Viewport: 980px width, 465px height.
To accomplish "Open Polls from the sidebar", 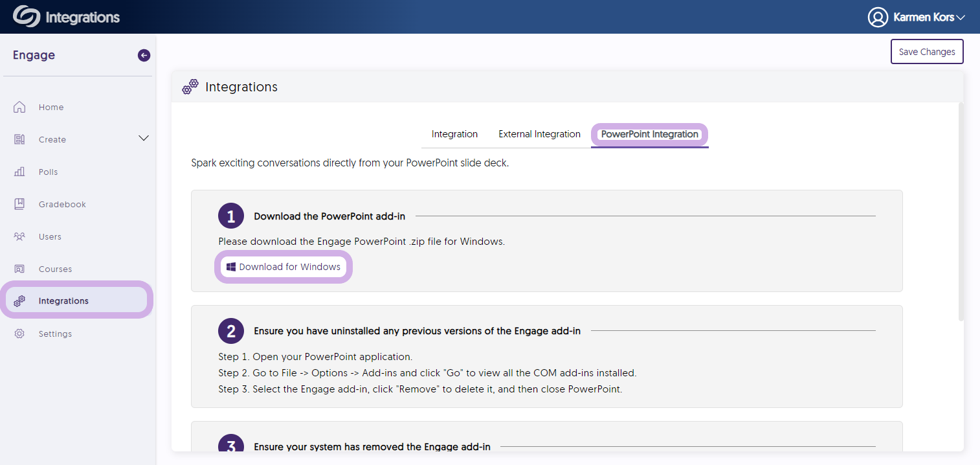I will pyautogui.click(x=48, y=172).
